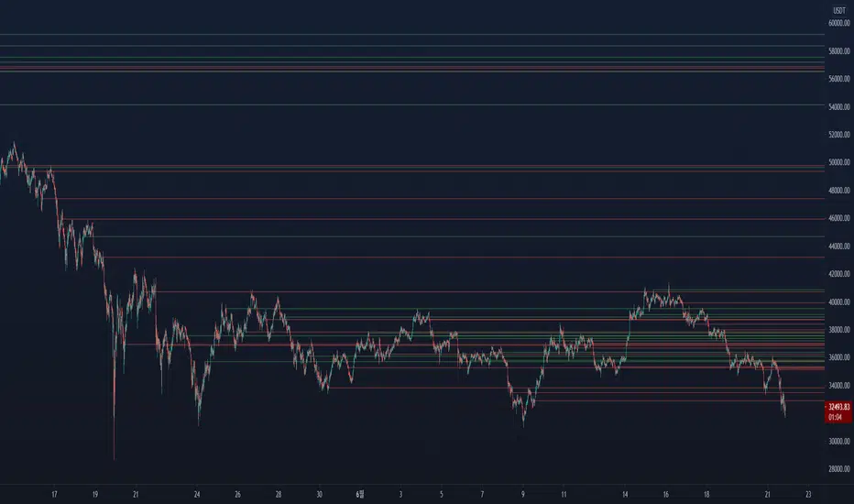Click the 50000.00 mark on price scale
This screenshot has width=854, height=504.
click(838, 162)
